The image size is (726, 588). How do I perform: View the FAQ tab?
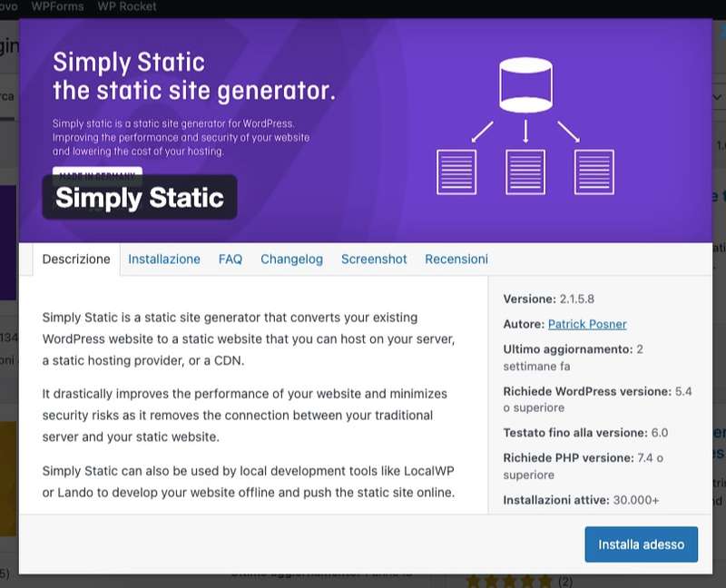coord(231,260)
